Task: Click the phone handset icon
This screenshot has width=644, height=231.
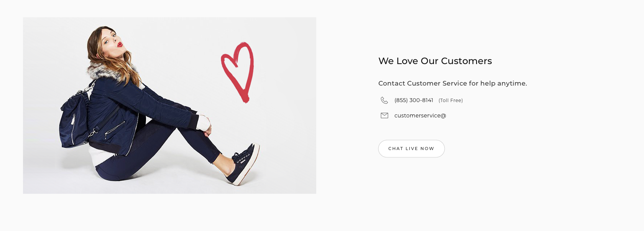Action: coord(384,101)
